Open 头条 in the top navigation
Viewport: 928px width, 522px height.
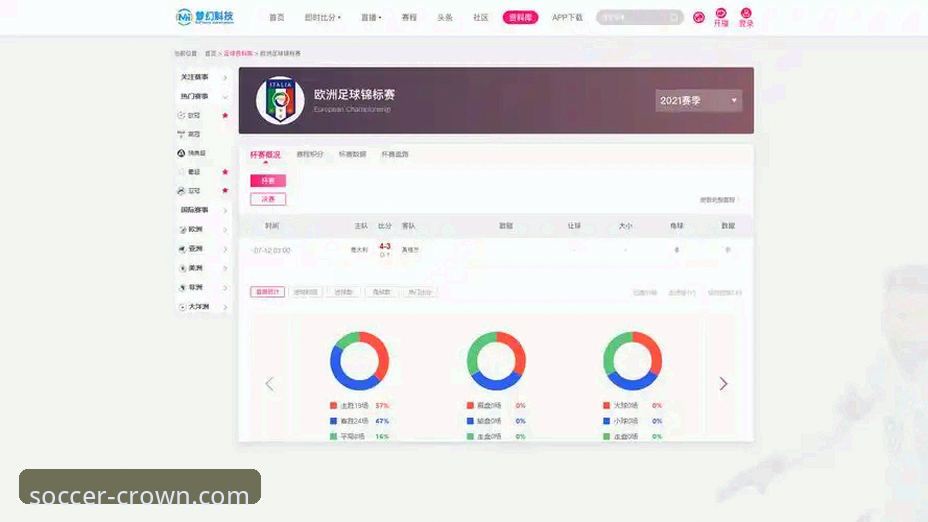[x=445, y=18]
